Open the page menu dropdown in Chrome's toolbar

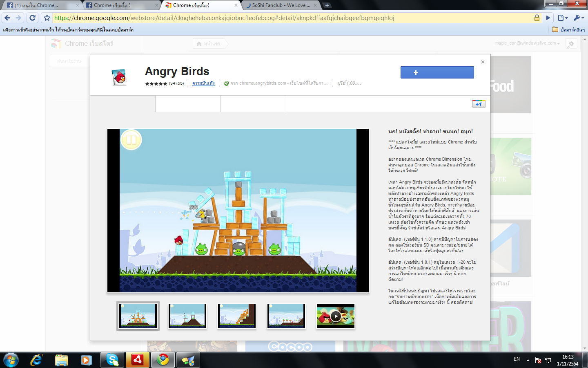coord(563,18)
